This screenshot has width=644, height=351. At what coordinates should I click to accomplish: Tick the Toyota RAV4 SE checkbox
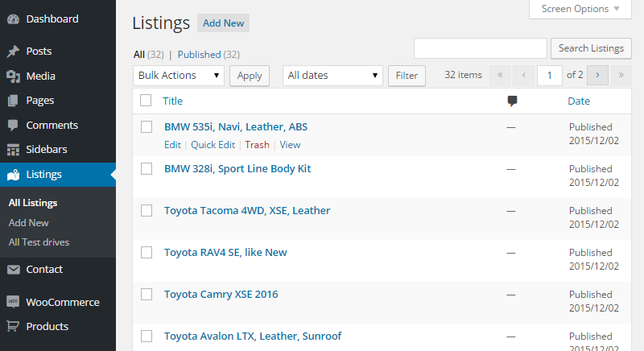(147, 253)
